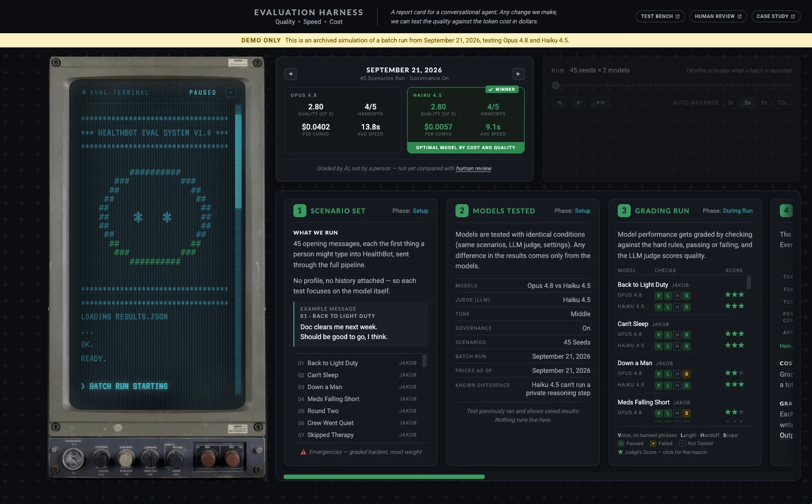Fast-forward the run timeline

(x=600, y=102)
